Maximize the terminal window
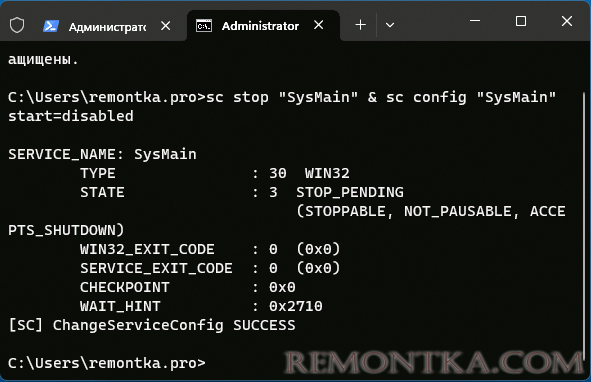The height and width of the screenshot is (382, 591). (x=521, y=21)
